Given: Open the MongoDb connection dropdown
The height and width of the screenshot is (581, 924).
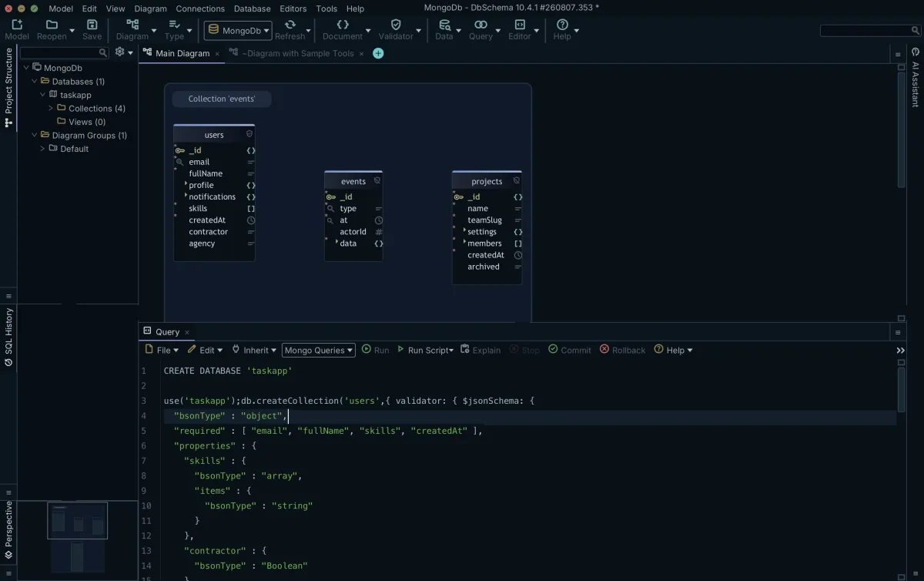Looking at the screenshot, I should pyautogui.click(x=238, y=30).
